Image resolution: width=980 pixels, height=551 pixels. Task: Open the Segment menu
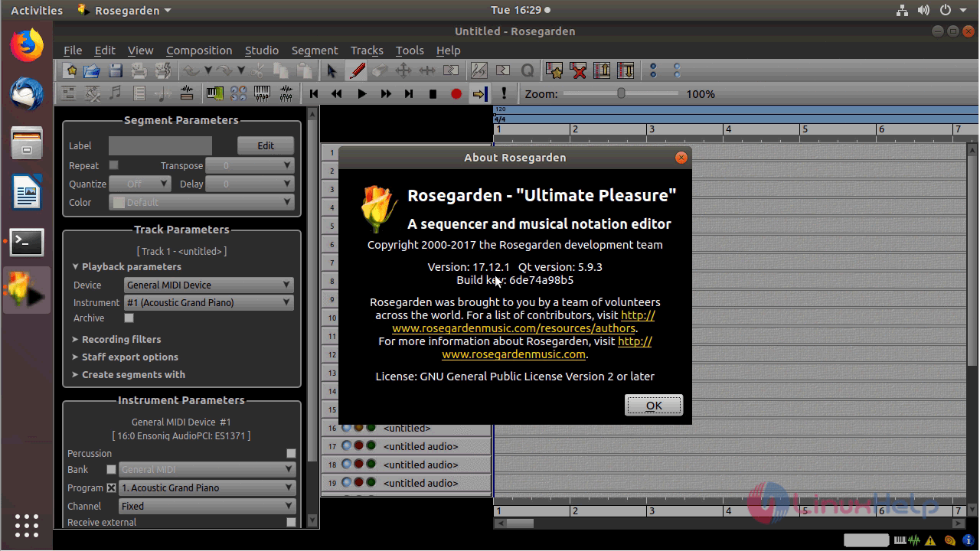click(x=315, y=51)
